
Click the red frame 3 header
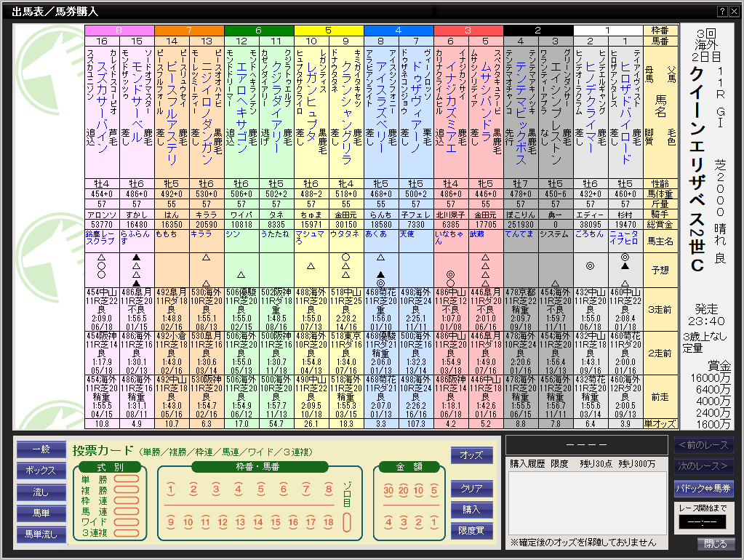click(x=468, y=31)
